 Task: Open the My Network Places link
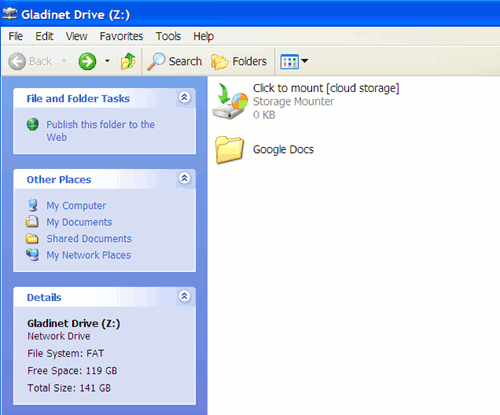89,255
